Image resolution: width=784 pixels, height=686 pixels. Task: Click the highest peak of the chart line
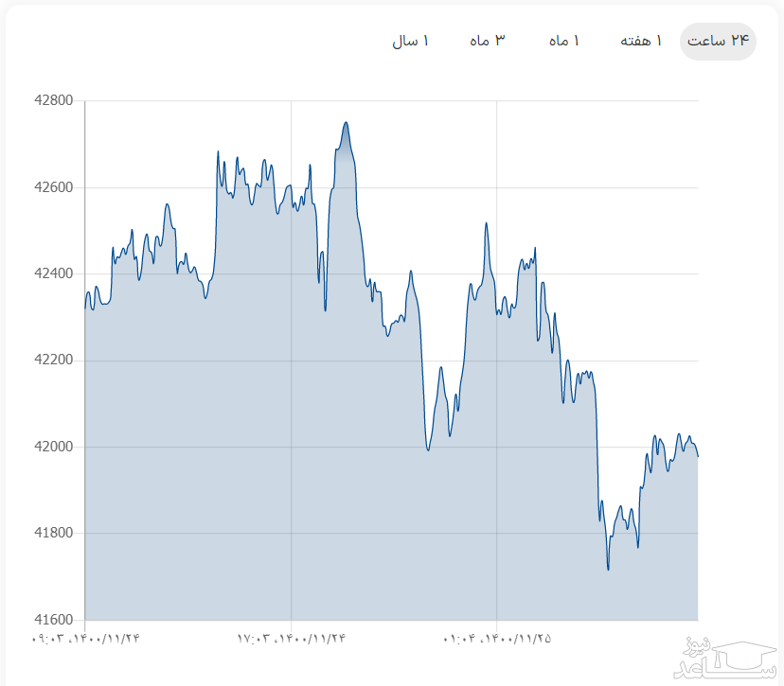coord(346,122)
